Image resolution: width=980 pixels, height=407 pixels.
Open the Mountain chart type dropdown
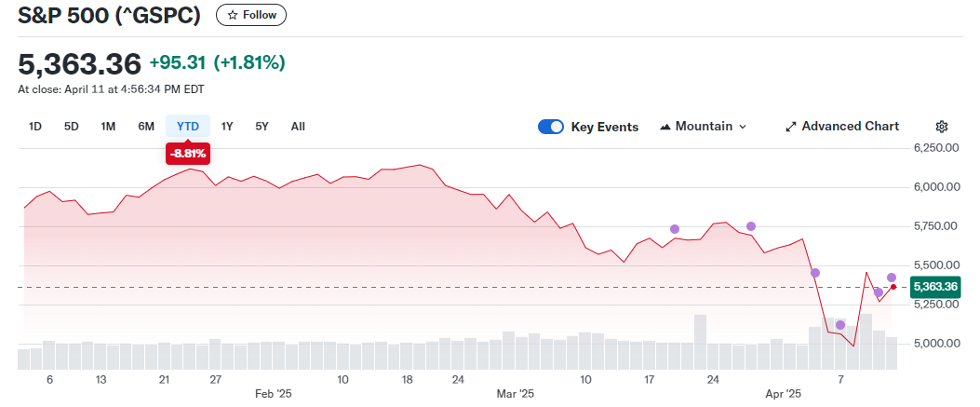pos(704,127)
